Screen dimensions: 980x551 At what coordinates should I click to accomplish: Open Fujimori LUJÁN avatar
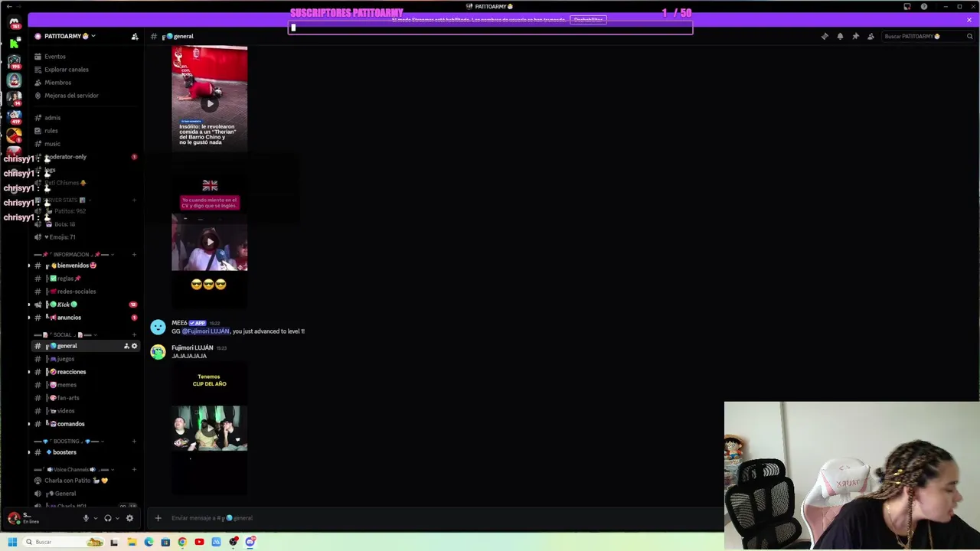(x=158, y=351)
